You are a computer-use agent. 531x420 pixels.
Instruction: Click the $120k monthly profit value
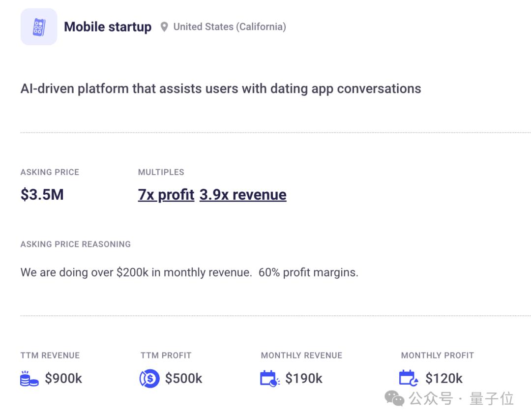click(444, 379)
